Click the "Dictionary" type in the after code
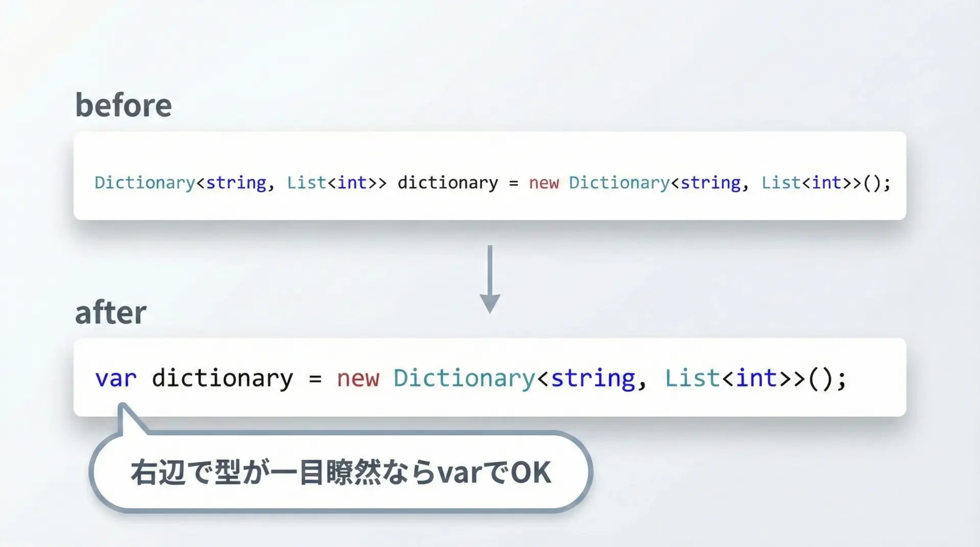This screenshot has height=547, width=980. click(464, 379)
